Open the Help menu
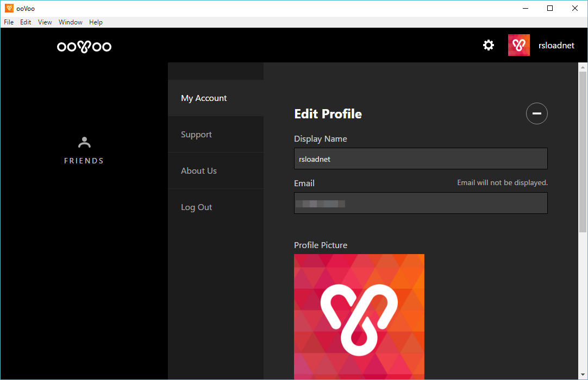The width and height of the screenshot is (588, 380). (96, 22)
